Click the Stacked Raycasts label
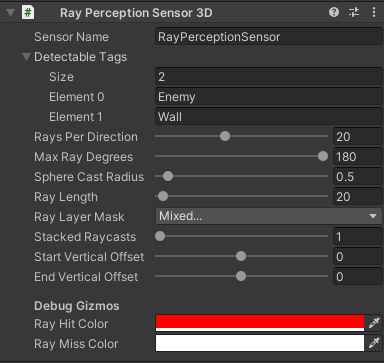Image resolution: width=384 pixels, height=363 pixels. click(x=85, y=237)
